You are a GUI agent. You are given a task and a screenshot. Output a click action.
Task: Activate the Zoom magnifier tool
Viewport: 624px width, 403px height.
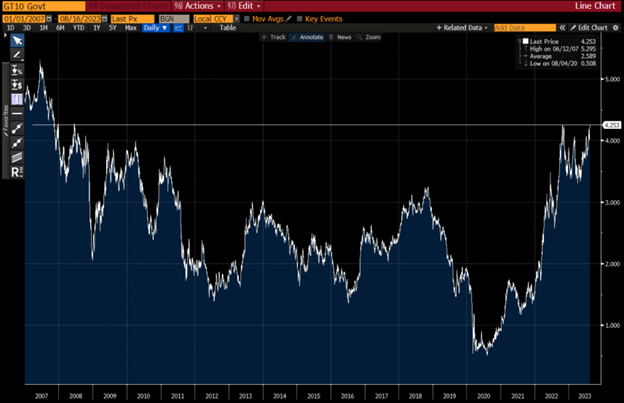pos(369,37)
